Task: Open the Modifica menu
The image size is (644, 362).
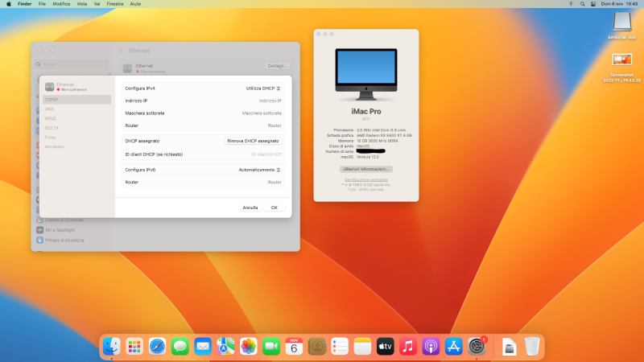Action: pyautogui.click(x=61, y=4)
